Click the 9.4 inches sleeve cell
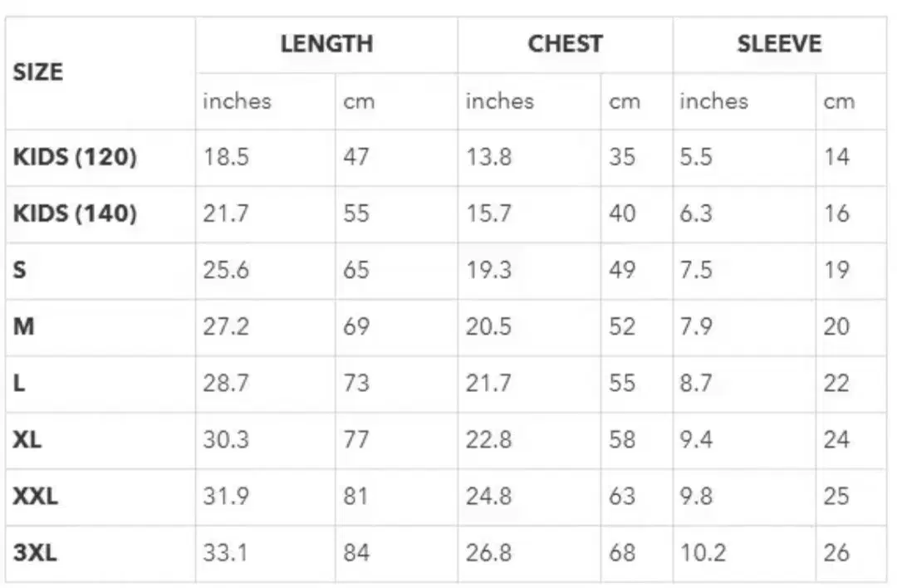The image size is (897, 588). [x=696, y=439]
